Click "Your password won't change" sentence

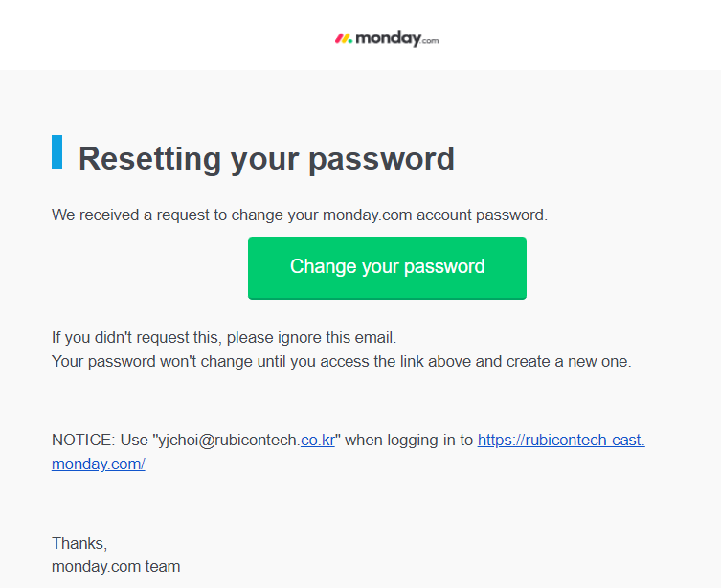(341, 361)
